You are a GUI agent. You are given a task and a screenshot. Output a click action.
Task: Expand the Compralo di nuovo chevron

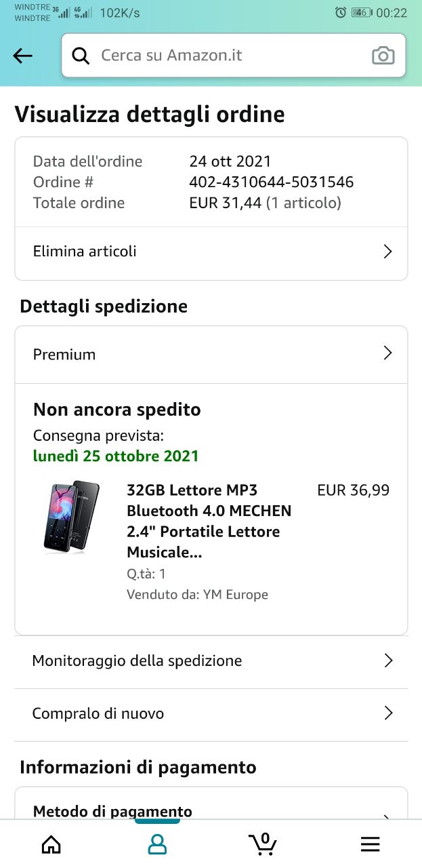[388, 713]
